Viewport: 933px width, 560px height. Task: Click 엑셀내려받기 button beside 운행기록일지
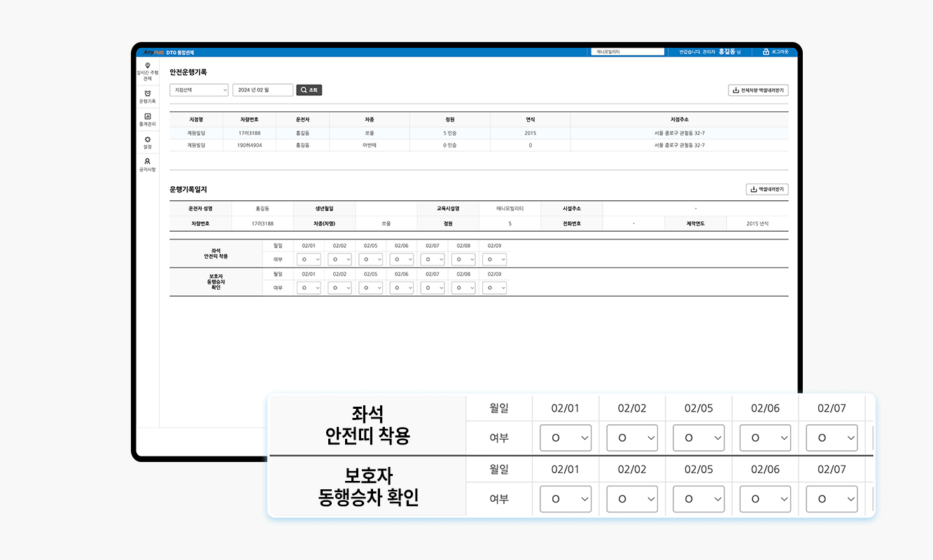767,189
